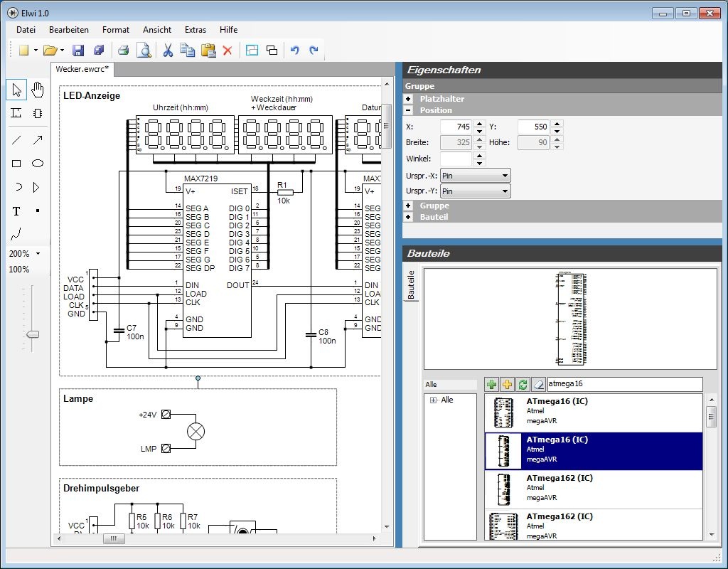This screenshot has width=728, height=569.
Task: Undo the last action
Action: [294, 50]
